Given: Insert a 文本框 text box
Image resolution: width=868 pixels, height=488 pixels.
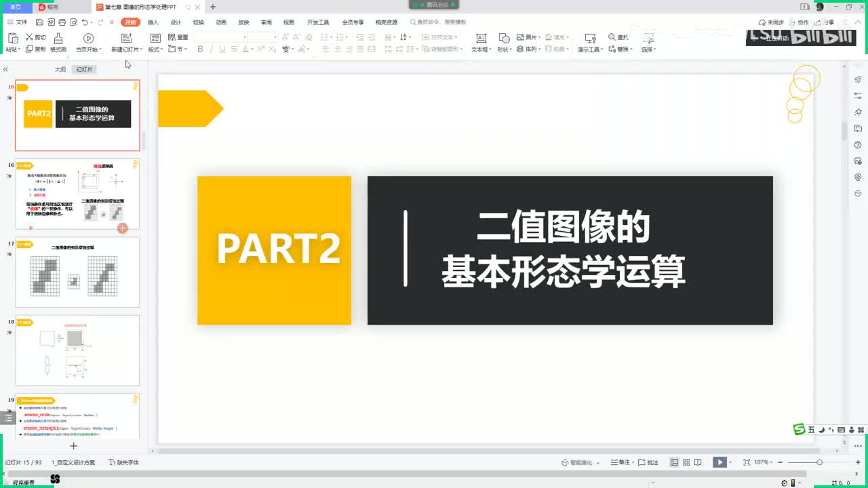Looking at the screenshot, I should tap(481, 42).
